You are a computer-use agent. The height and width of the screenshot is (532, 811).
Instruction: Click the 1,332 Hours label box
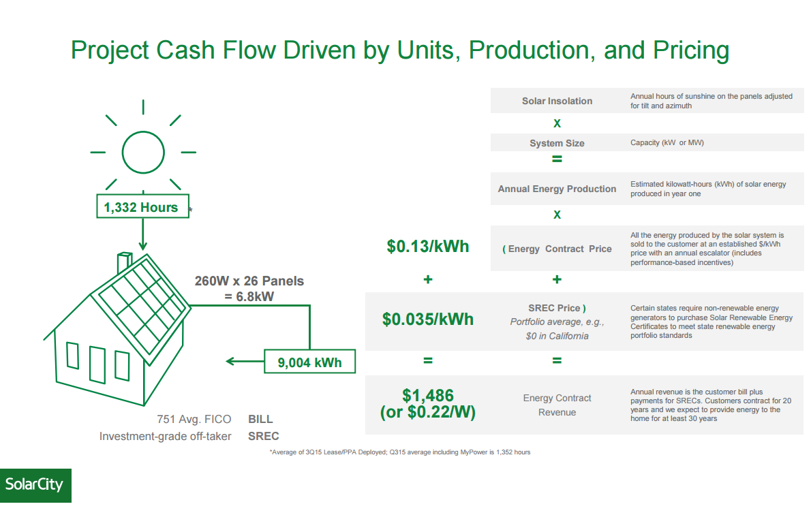[x=142, y=206]
